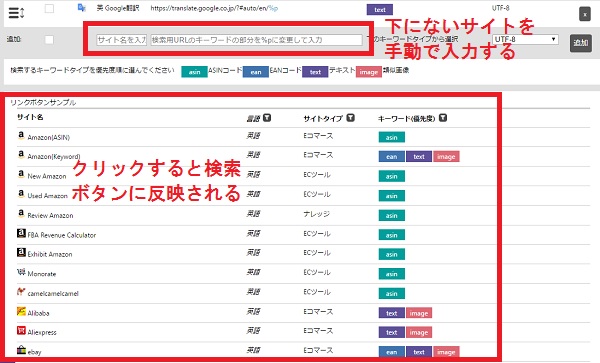Click the ean badge in ebay row
This screenshot has width=600, height=363.
(x=391, y=352)
